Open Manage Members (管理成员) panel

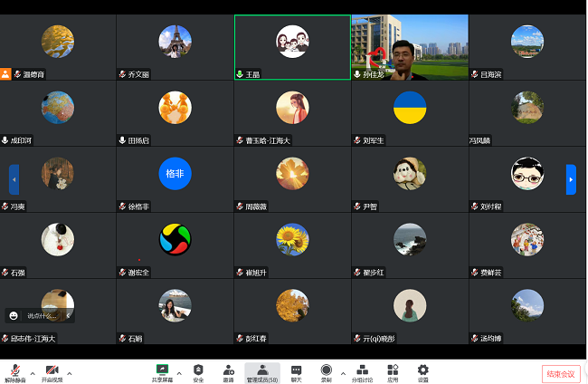262,370
